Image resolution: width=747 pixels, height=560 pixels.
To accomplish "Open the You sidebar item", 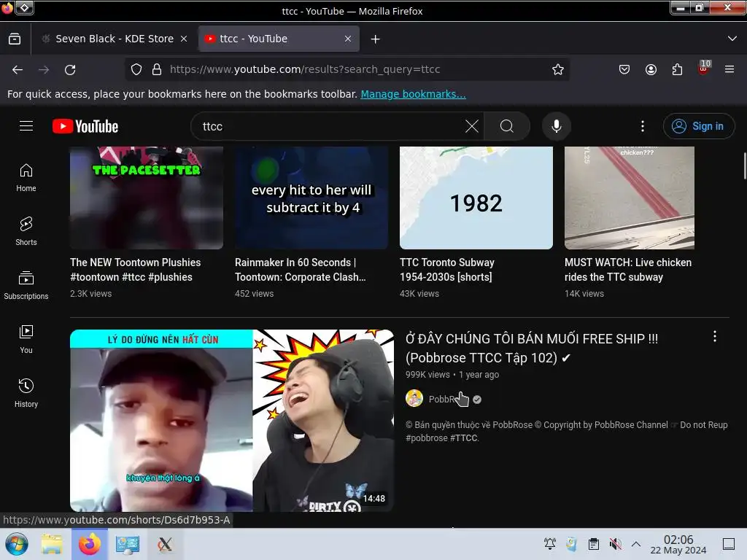I will tap(26, 339).
